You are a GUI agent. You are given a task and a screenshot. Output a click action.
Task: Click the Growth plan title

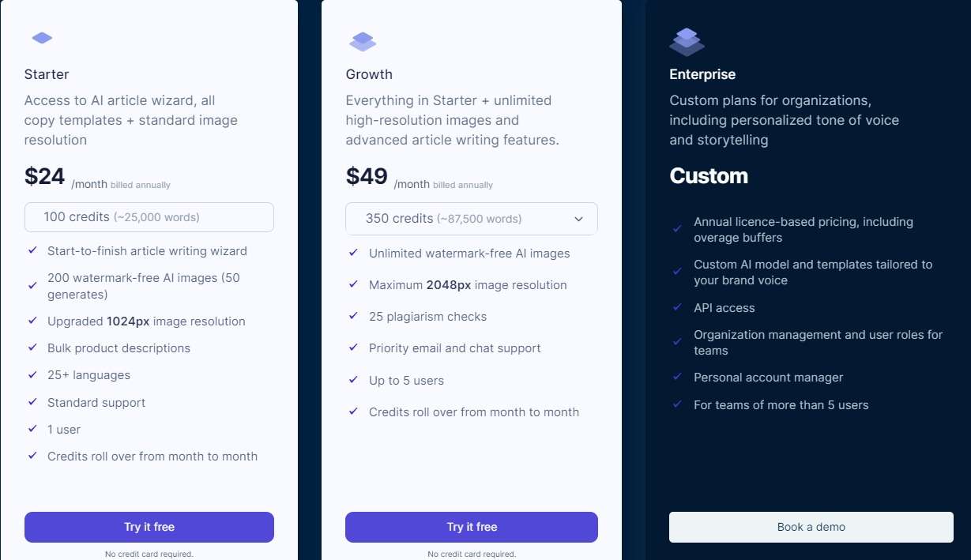pos(369,74)
